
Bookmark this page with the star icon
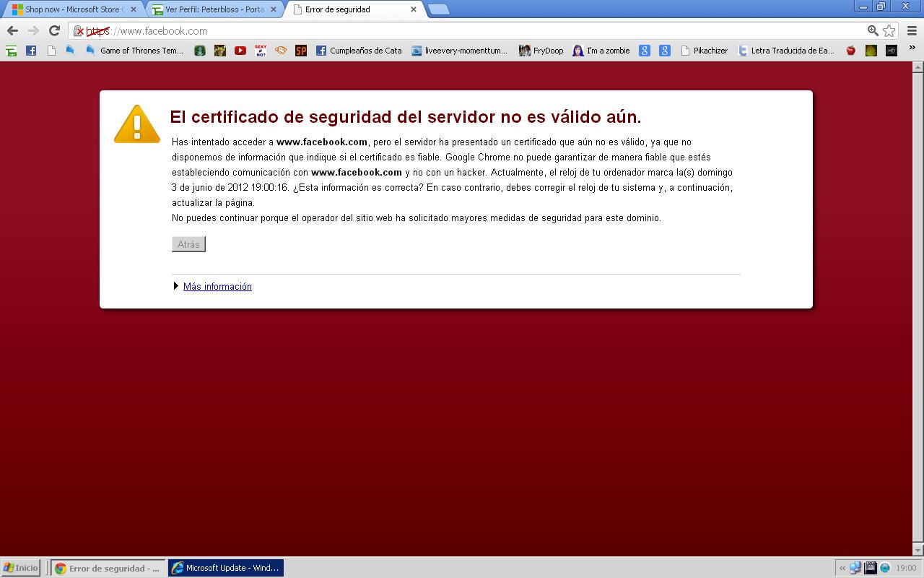[889, 30]
